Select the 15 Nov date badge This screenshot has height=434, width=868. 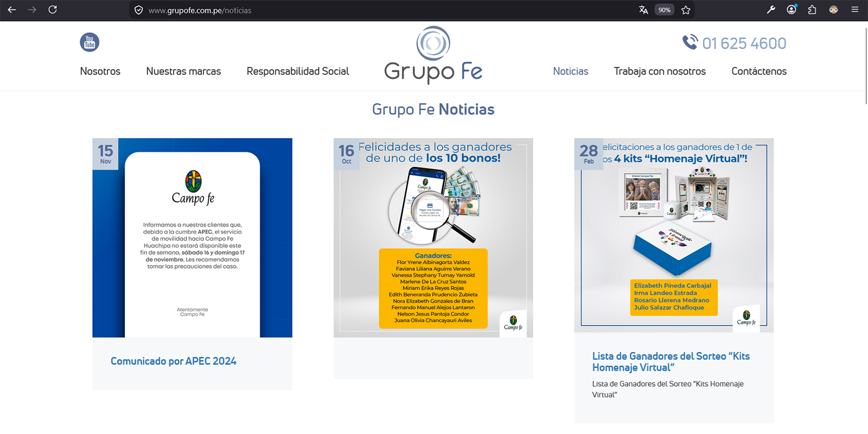tap(105, 154)
